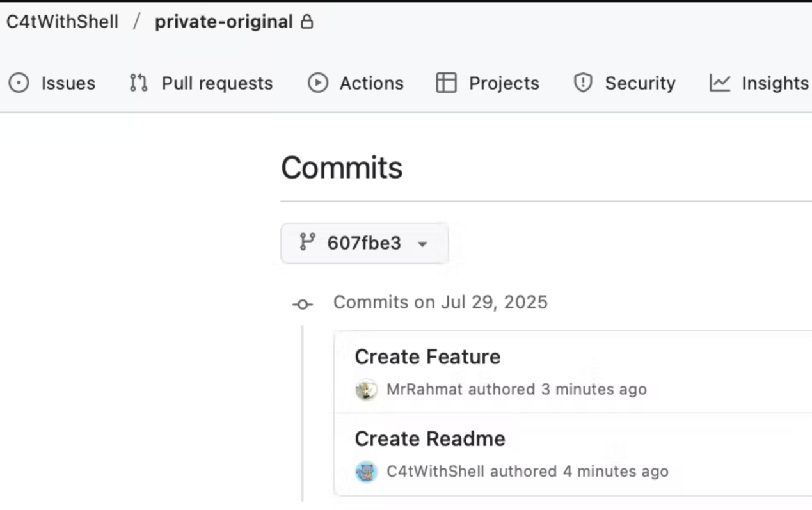Expand the 607fbe3 commit selector dropdown
This screenshot has height=510, width=812.
[364, 243]
